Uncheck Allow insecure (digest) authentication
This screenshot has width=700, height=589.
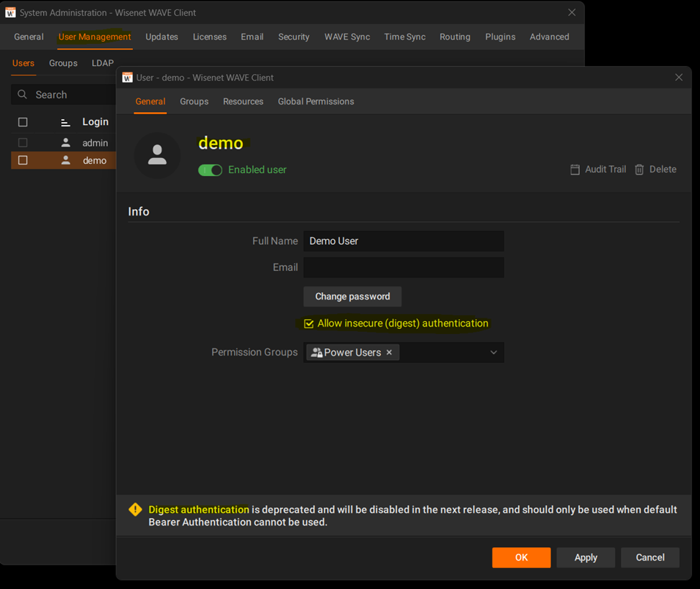coord(308,323)
